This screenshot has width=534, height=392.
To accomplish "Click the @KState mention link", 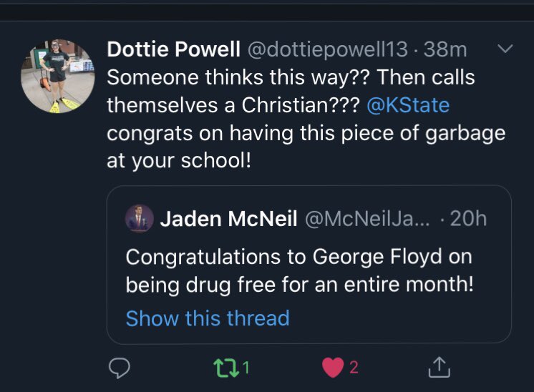I will (x=408, y=105).
